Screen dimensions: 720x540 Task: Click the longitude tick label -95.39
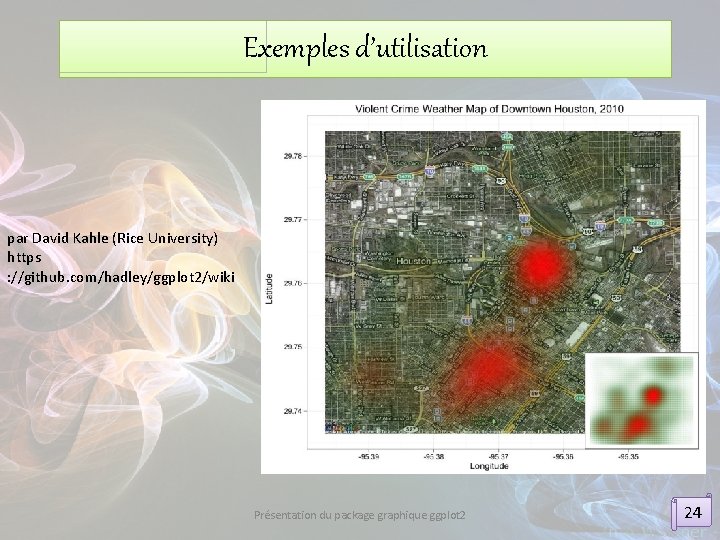coord(369,457)
